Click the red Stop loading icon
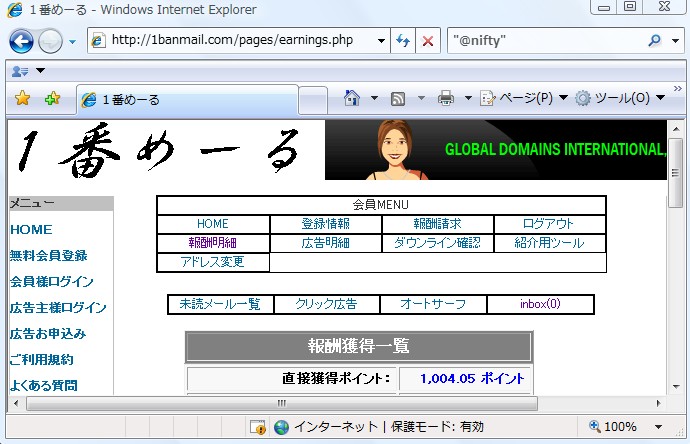Screen dimensions: 690x444 click(x=428, y=40)
